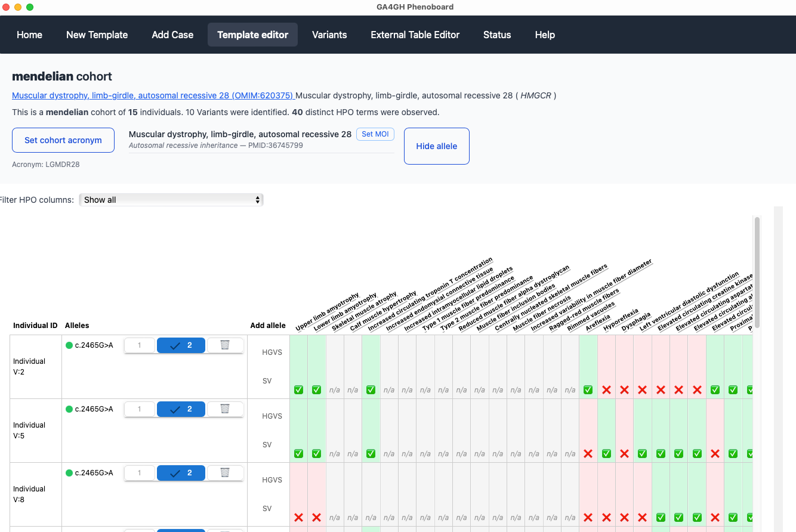Image resolution: width=796 pixels, height=532 pixels.
Task: Click green check for Upper limb amyotrophy, Individual V:2
Action: pyautogui.click(x=298, y=389)
